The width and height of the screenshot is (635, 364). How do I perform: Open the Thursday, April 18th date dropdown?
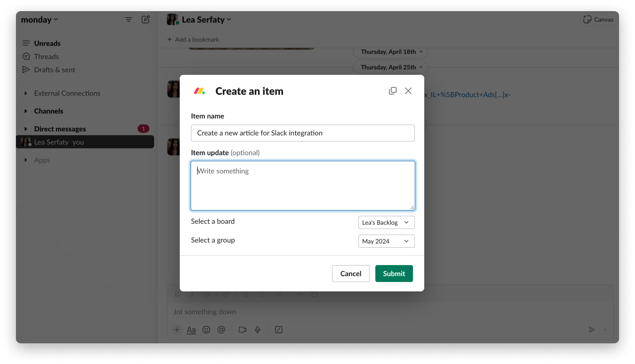pyautogui.click(x=391, y=52)
